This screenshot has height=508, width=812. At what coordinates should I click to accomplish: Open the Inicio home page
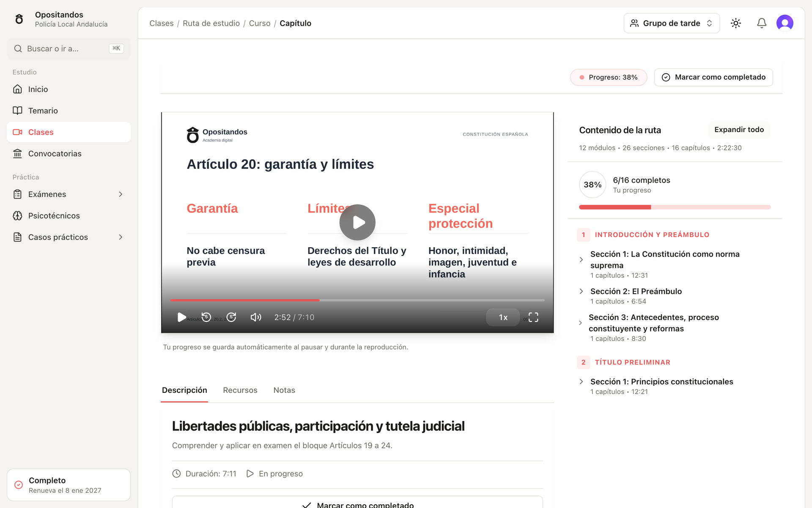pyautogui.click(x=69, y=89)
